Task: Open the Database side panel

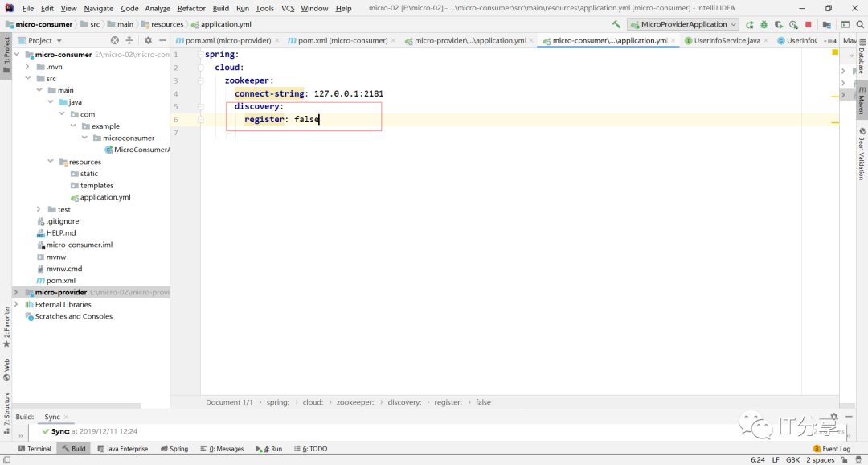Action: pos(862,57)
